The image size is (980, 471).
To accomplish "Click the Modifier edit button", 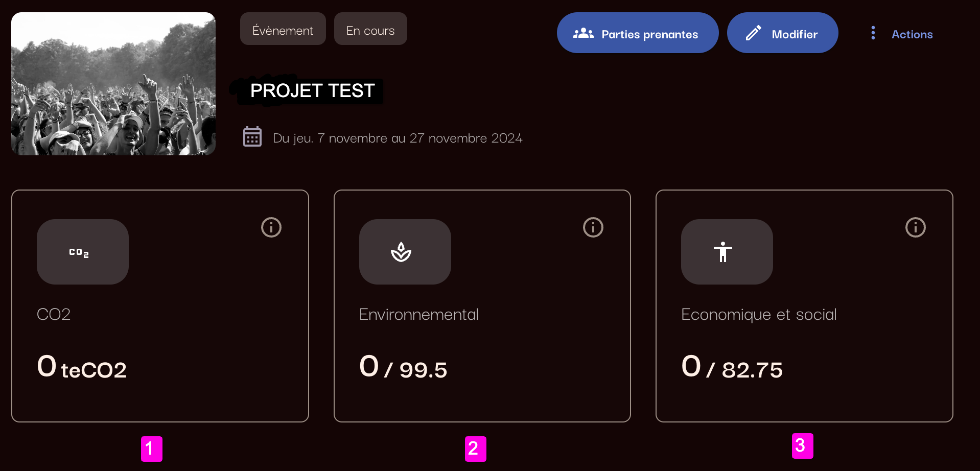I will point(782,33).
